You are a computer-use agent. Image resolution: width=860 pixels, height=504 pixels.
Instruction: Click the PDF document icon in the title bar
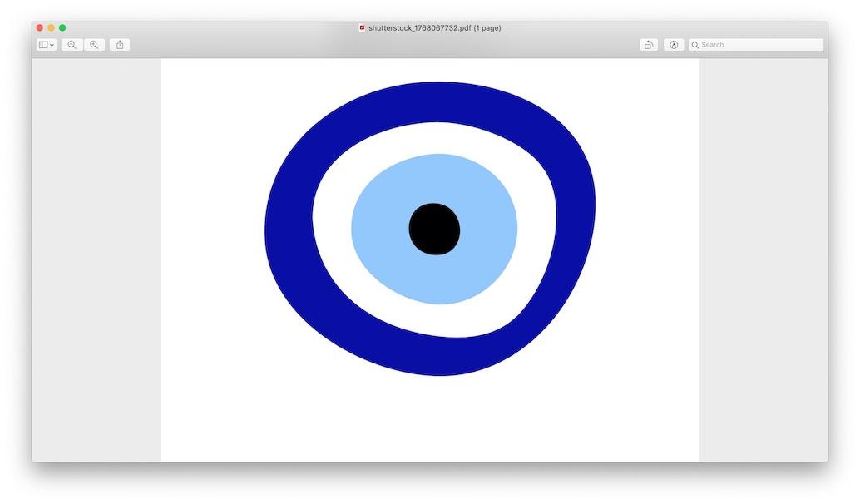(x=363, y=28)
